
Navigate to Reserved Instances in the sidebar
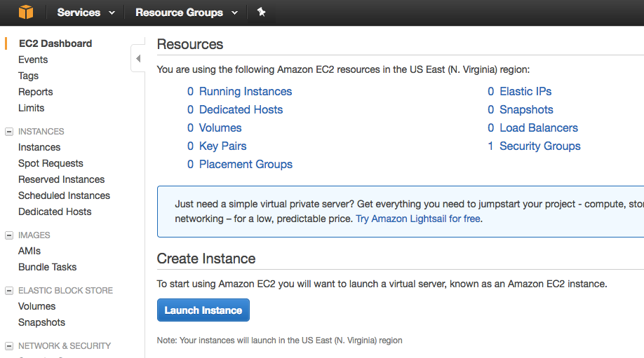61,179
